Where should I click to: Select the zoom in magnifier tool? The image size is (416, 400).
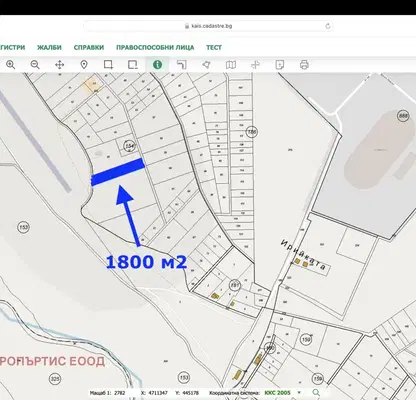pyautogui.click(x=11, y=65)
